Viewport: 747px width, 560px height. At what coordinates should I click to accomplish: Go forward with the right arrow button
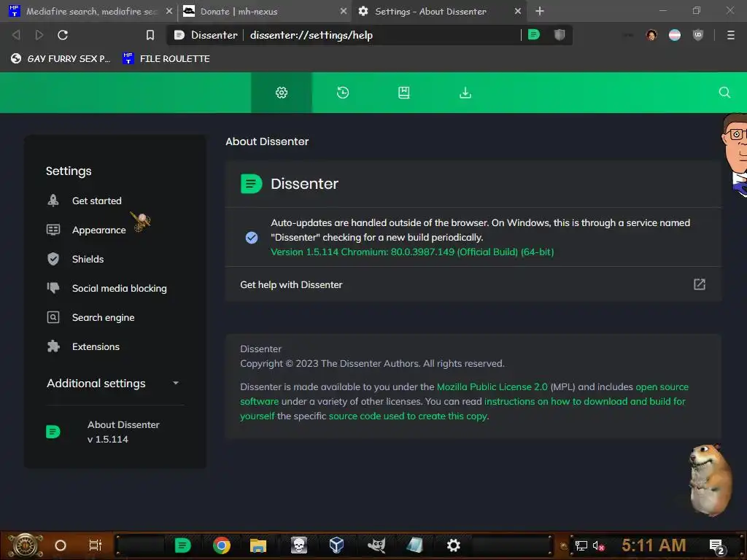39,35
